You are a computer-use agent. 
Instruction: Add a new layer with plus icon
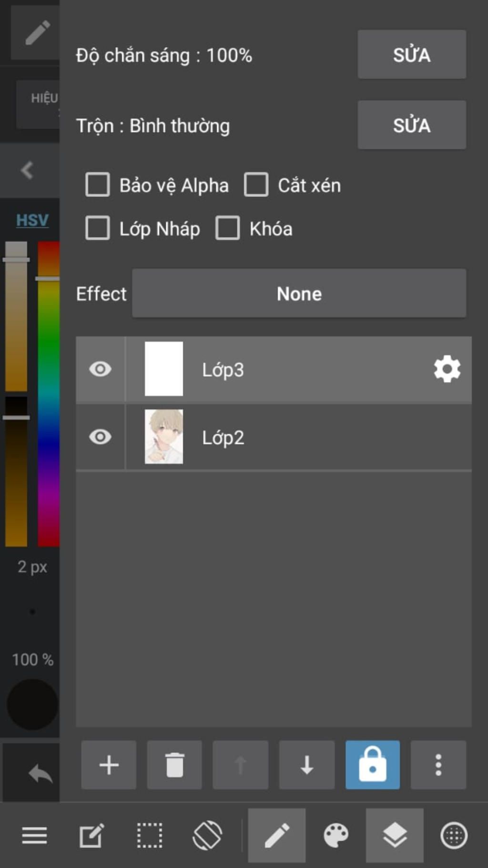click(109, 765)
